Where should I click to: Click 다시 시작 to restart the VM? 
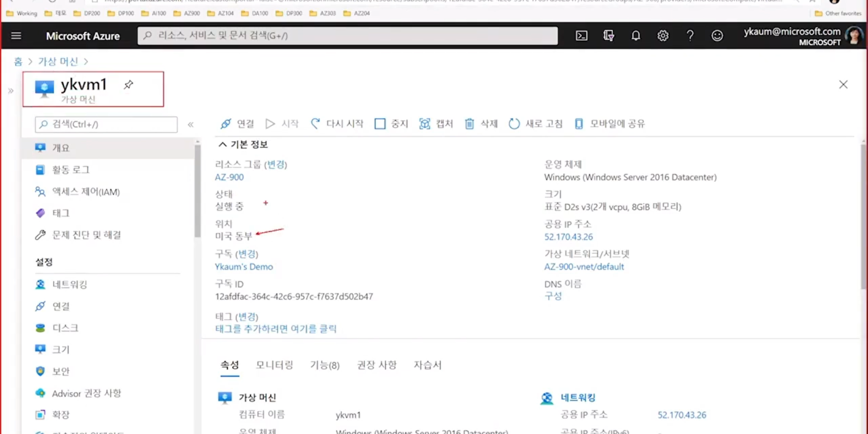coord(337,123)
